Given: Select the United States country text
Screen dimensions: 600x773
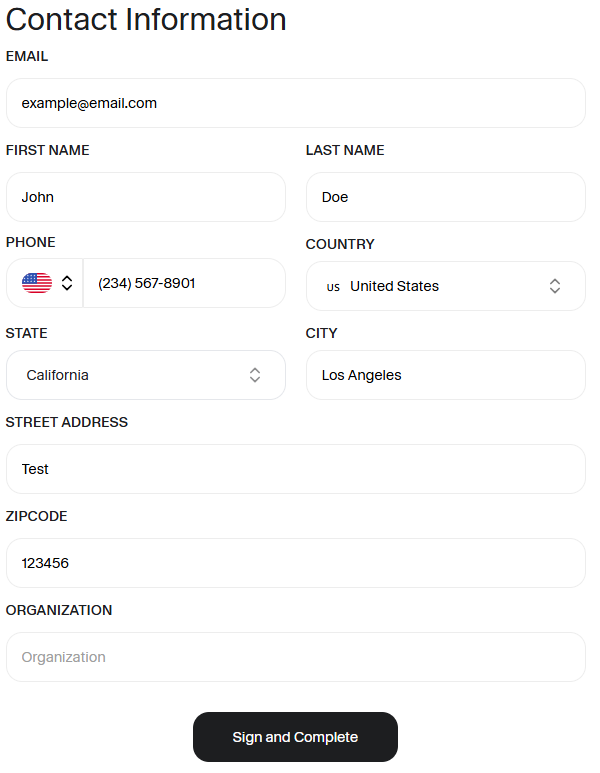Looking at the screenshot, I should click(x=394, y=286).
